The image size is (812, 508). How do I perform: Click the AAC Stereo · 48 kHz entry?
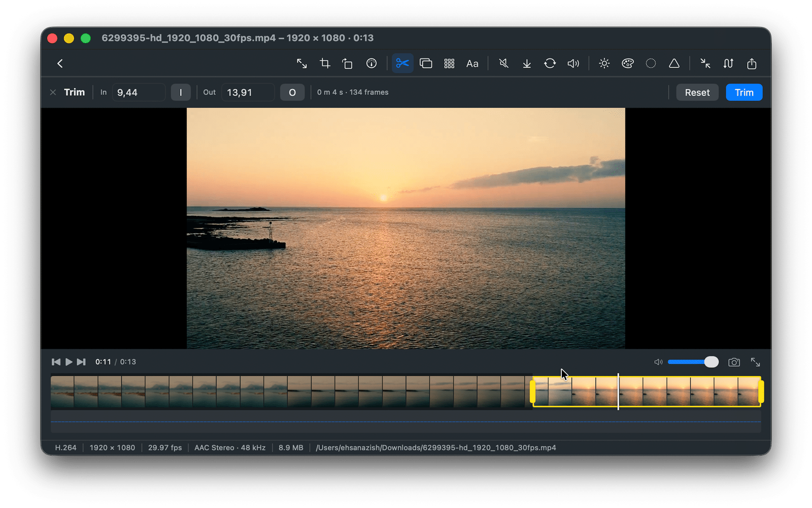(230, 448)
